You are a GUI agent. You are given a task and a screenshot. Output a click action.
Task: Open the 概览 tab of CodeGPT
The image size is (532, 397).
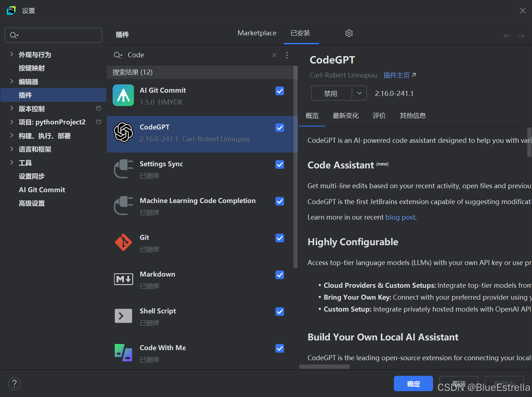(312, 116)
